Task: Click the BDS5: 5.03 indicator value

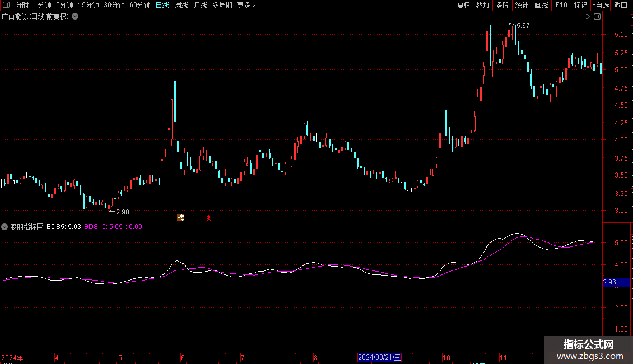Action: [x=64, y=227]
